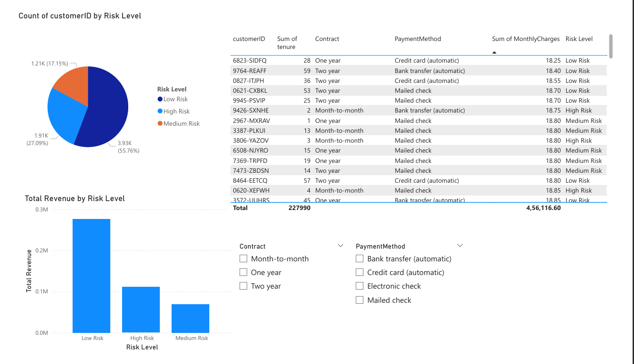Check the Two year contract option
The height and width of the screenshot is (364, 634).
(243, 286)
